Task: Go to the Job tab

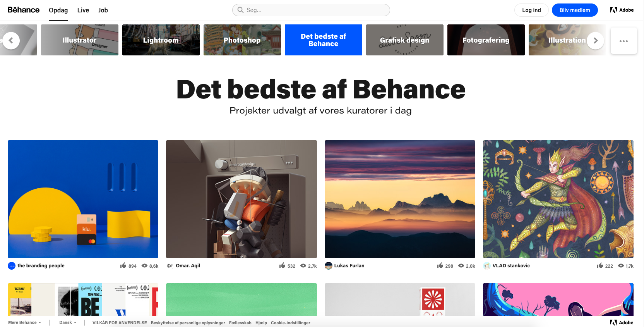Action: pos(103,10)
